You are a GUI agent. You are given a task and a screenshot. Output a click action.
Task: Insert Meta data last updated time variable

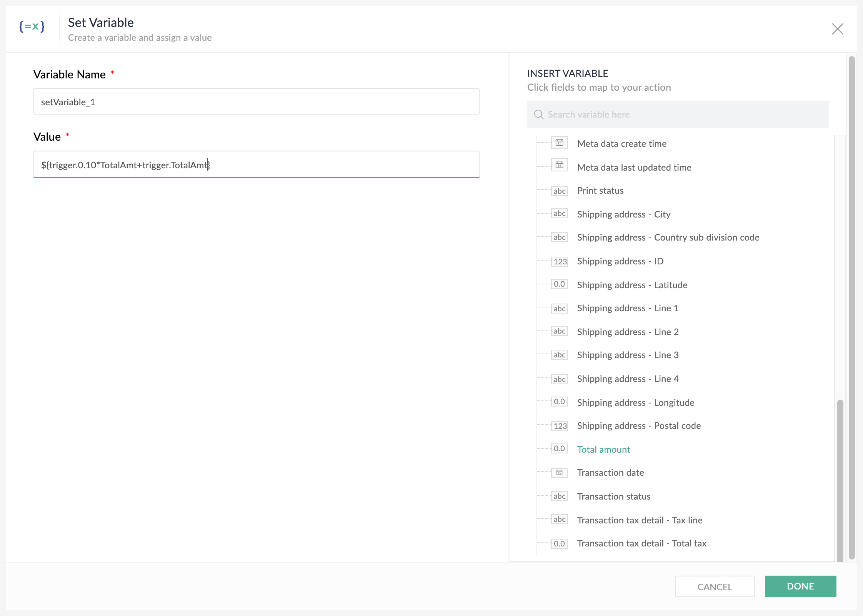pyautogui.click(x=634, y=168)
